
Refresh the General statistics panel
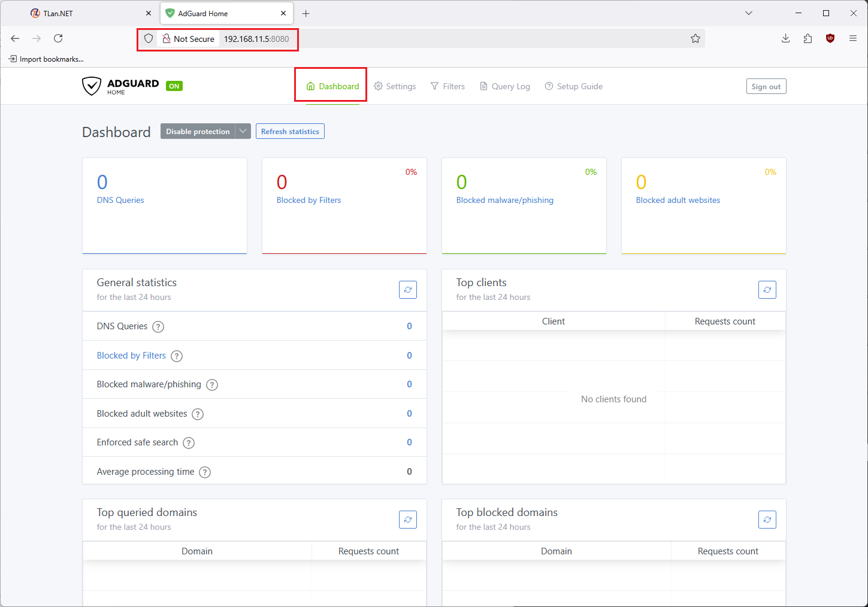(408, 290)
